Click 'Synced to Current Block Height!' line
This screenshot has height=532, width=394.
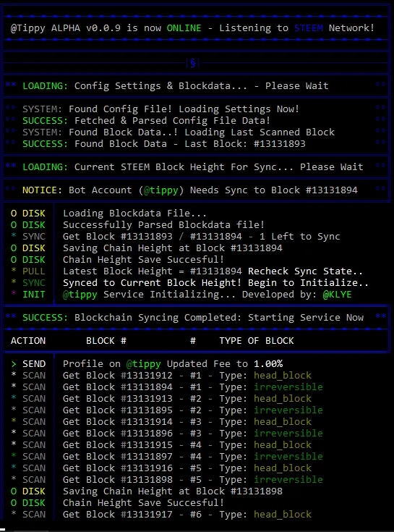click(x=215, y=282)
